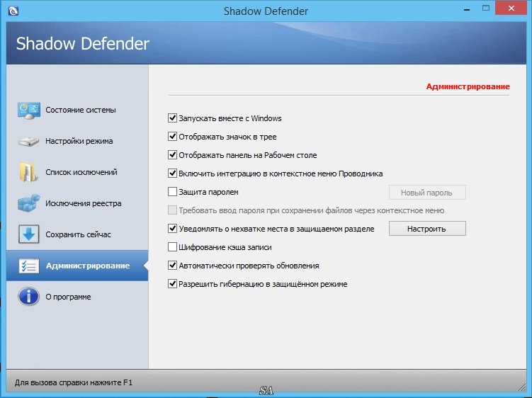Click the Настройки режима disk drive icon

coord(28,141)
